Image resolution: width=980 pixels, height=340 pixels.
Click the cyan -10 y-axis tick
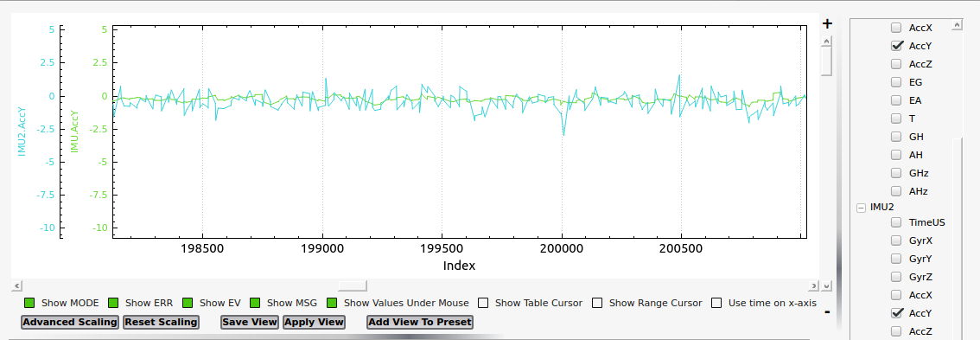click(x=48, y=228)
